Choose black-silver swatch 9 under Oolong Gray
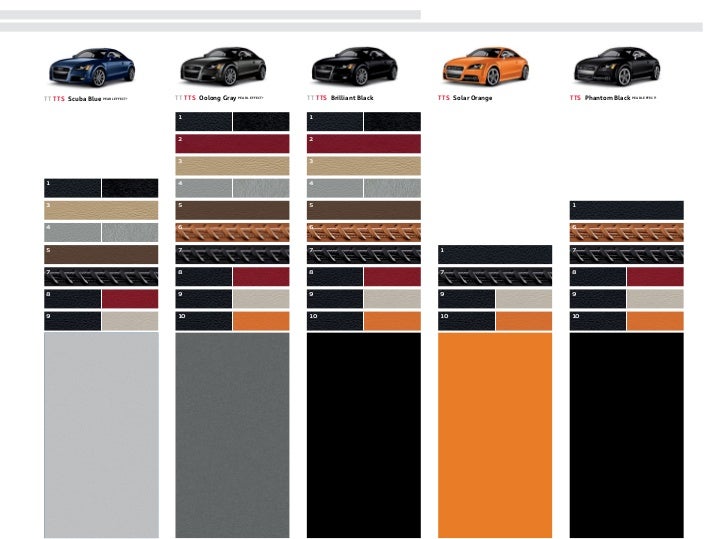 click(x=232, y=299)
